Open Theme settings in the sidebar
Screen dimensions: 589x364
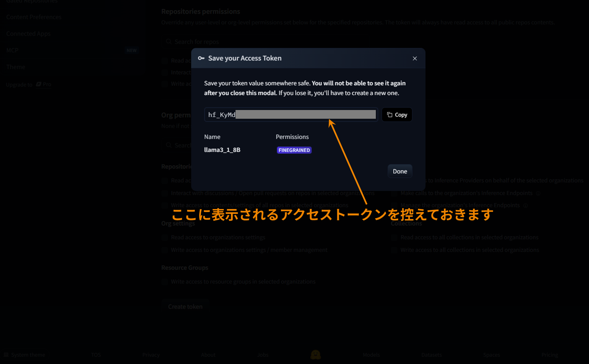[16, 67]
